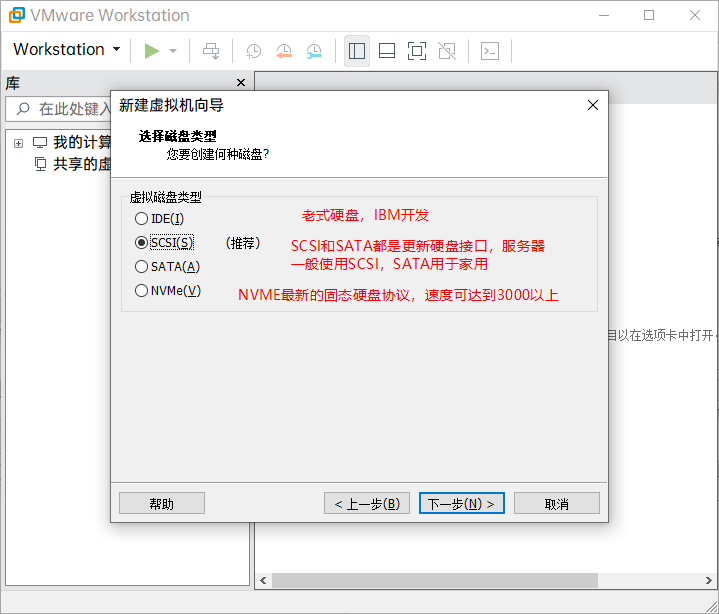Click the Help (帮助) button in wizard
Viewport: 719px width, 614px height.
pyautogui.click(x=162, y=503)
